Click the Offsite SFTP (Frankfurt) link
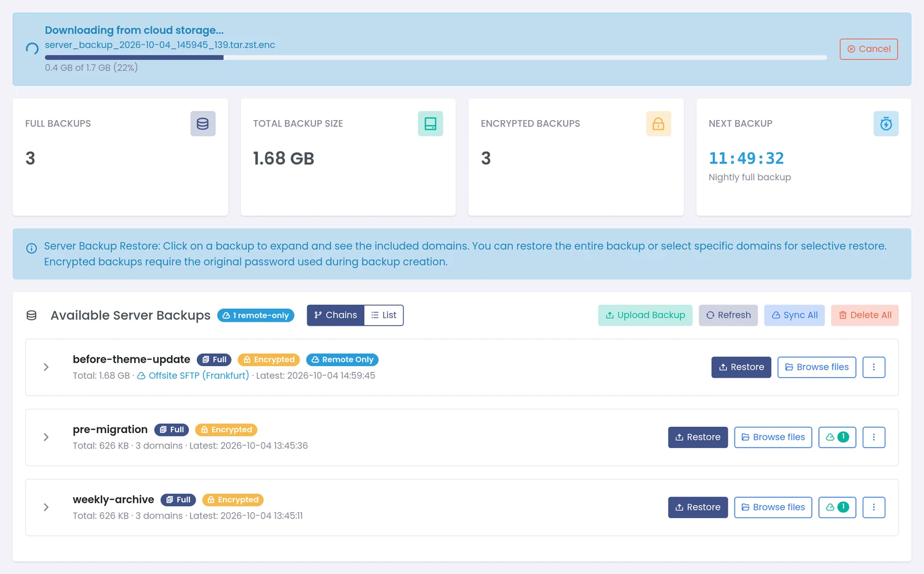Viewport: 924px width, 574px height. [193, 375]
